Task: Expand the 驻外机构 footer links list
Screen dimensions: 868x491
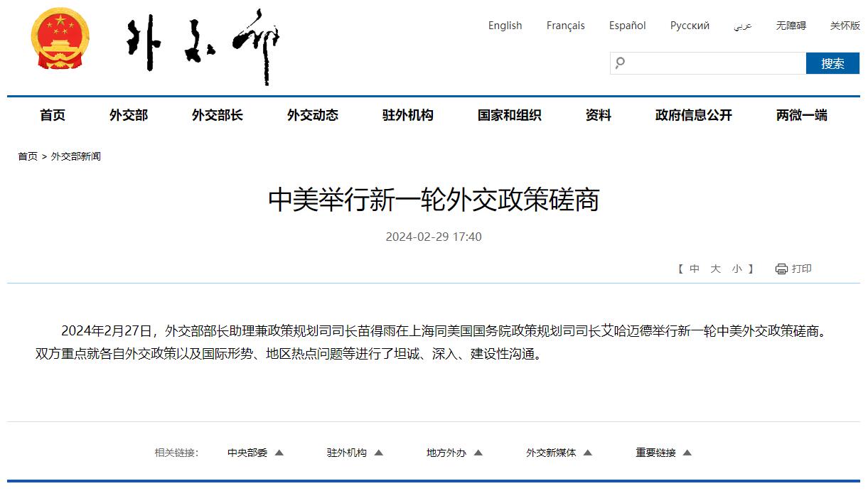Action: tap(355, 453)
